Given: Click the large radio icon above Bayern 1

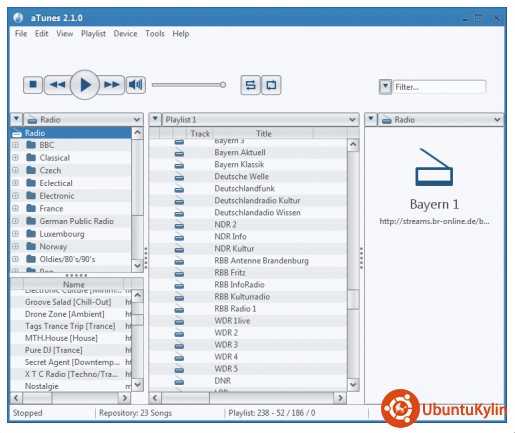Looking at the screenshot, I should 434,167.
